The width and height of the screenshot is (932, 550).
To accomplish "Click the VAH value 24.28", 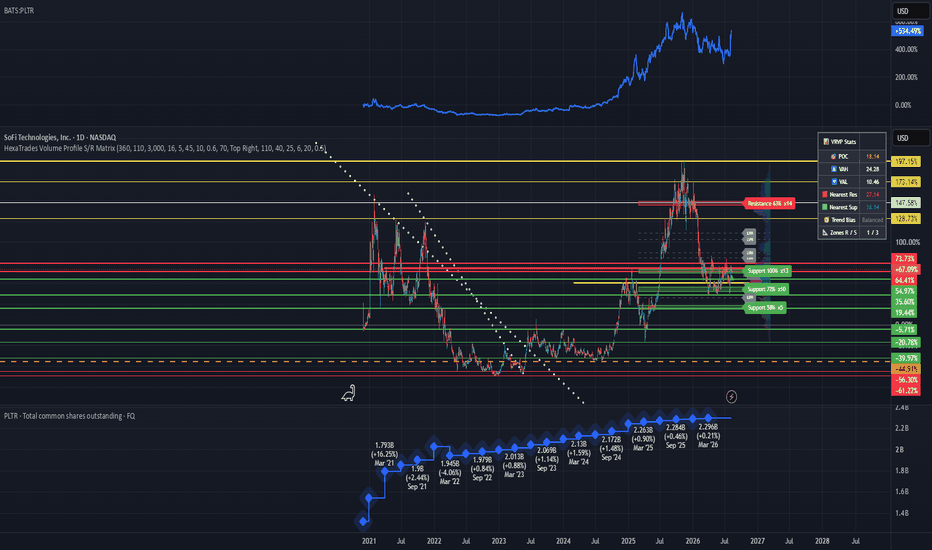I will click(x=872, y=169).
